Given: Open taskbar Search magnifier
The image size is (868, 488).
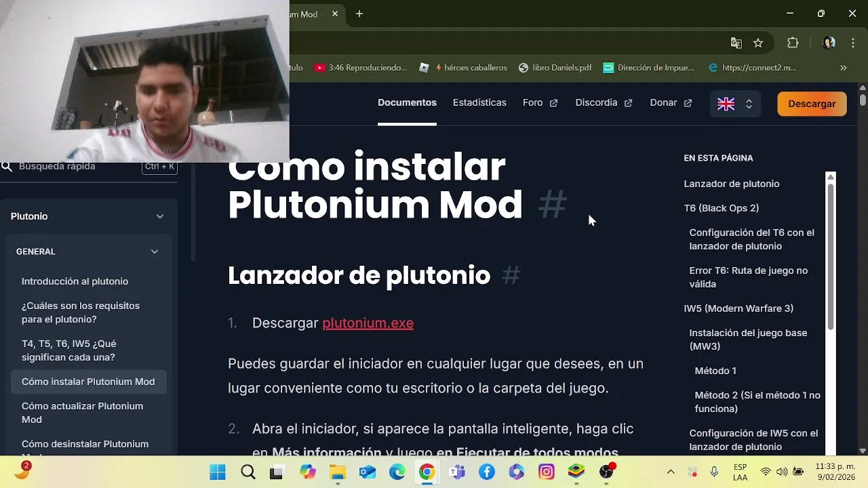Looking at the screenshot, I should click(248, 472).
